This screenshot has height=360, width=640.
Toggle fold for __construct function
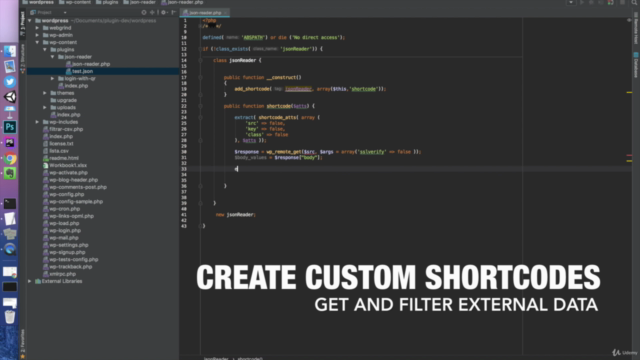pos(200,78)
